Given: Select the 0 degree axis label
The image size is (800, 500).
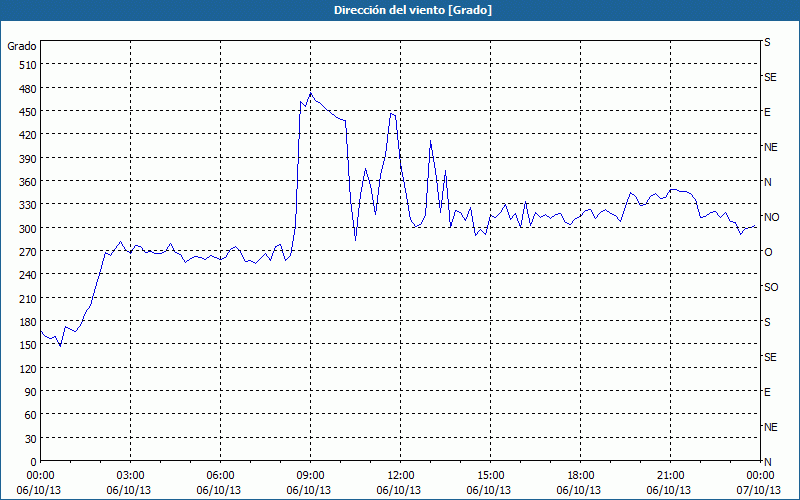Looking at the screenshot, I should click(x=34, y=462).
